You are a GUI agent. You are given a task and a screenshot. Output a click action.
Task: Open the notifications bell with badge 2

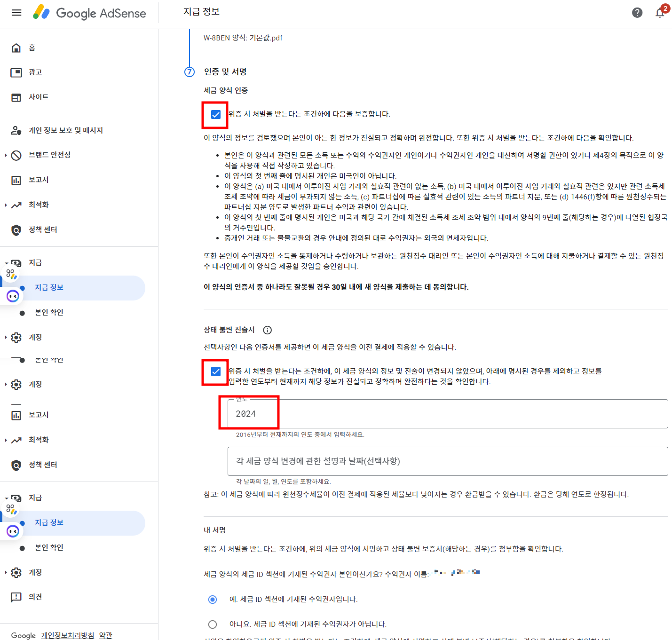(660, 13)
